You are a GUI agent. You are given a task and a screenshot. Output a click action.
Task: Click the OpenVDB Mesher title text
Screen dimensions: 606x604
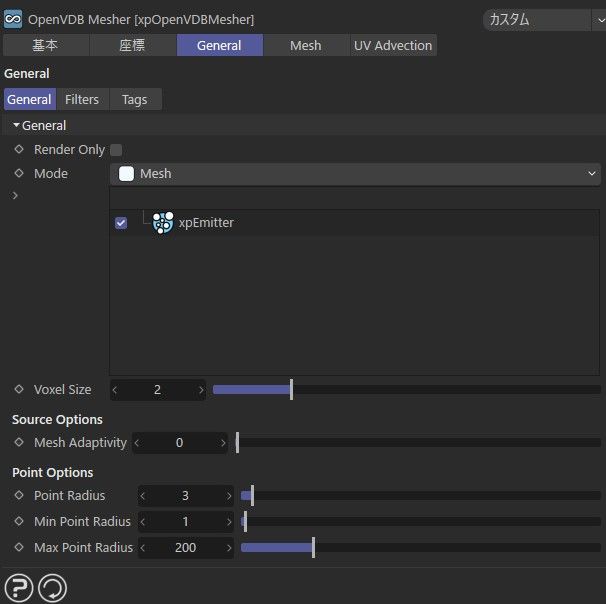[141, 19]
